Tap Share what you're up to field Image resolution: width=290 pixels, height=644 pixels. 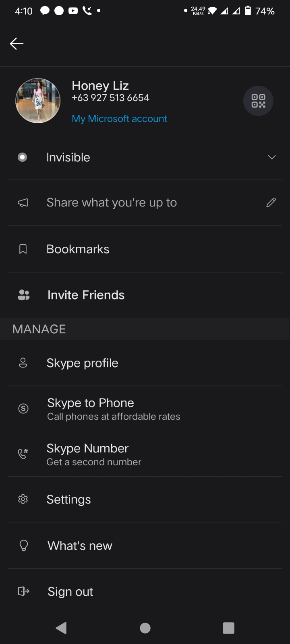tap(112, 202)
